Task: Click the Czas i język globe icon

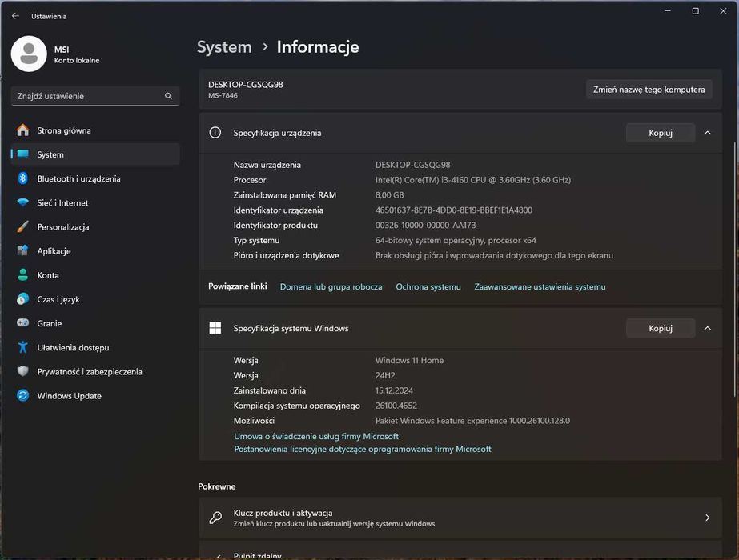Action: pos(22,299)
